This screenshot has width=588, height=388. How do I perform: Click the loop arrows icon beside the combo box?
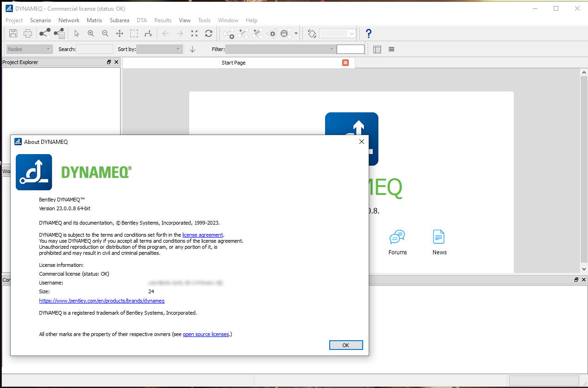coord(312,33)
